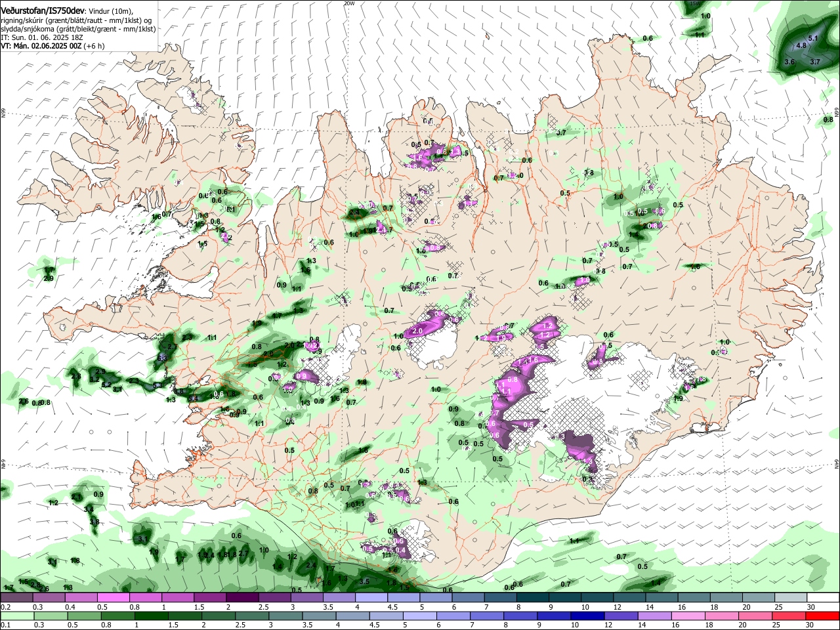Click the 3.6 precipitation value offshore northeast
Viewport: 840px width, 630px height.
[789, 62]
